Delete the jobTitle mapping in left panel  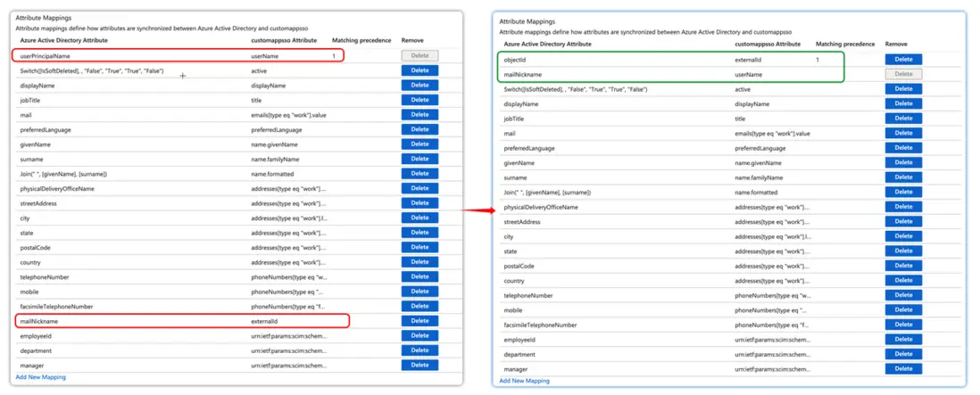[419, 100]
